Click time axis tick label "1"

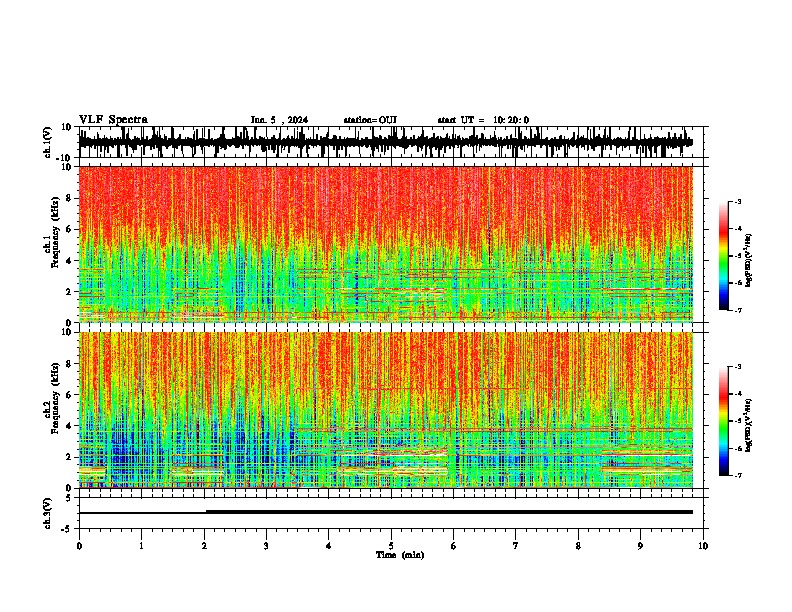pos(141,546)
